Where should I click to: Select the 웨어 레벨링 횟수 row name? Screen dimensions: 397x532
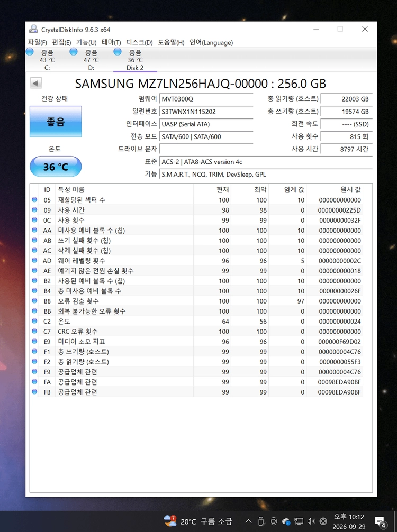click(x=82, y=261)
